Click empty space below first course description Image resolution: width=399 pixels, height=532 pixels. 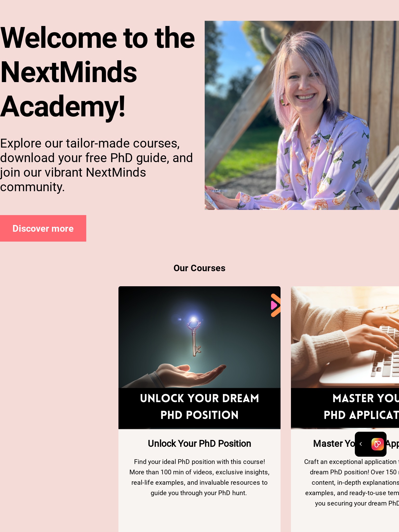tap(199, 516)
